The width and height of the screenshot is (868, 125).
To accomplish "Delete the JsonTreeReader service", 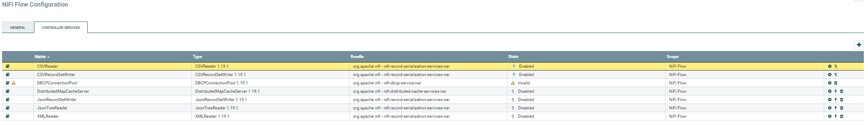I will 842,108.
